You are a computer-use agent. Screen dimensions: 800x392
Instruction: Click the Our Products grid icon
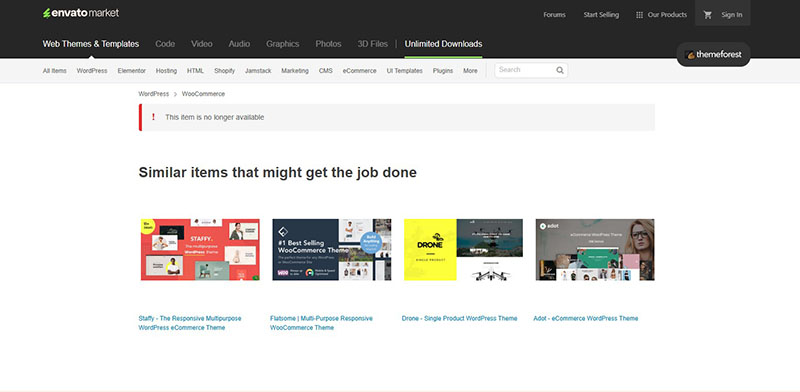pos(639,15)
